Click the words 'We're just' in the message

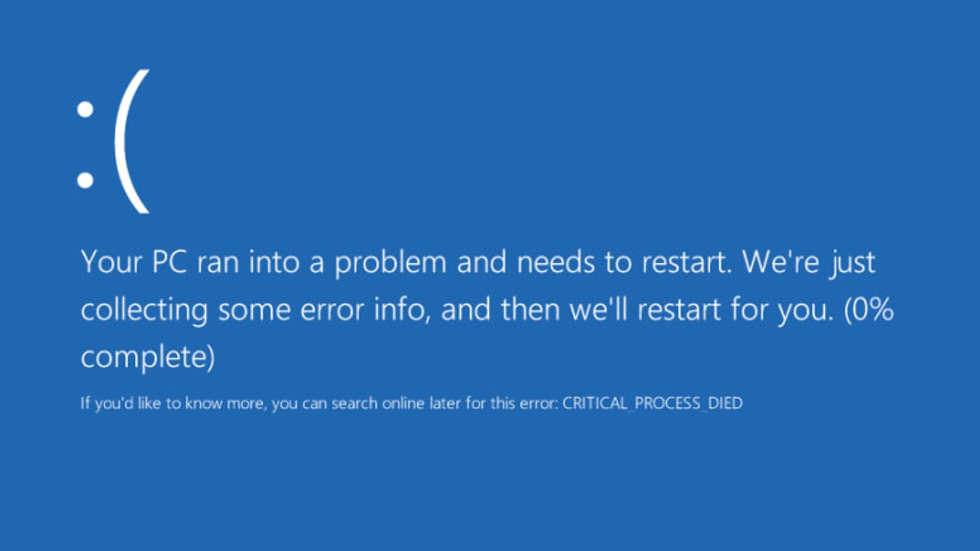(x=808, y=262)
